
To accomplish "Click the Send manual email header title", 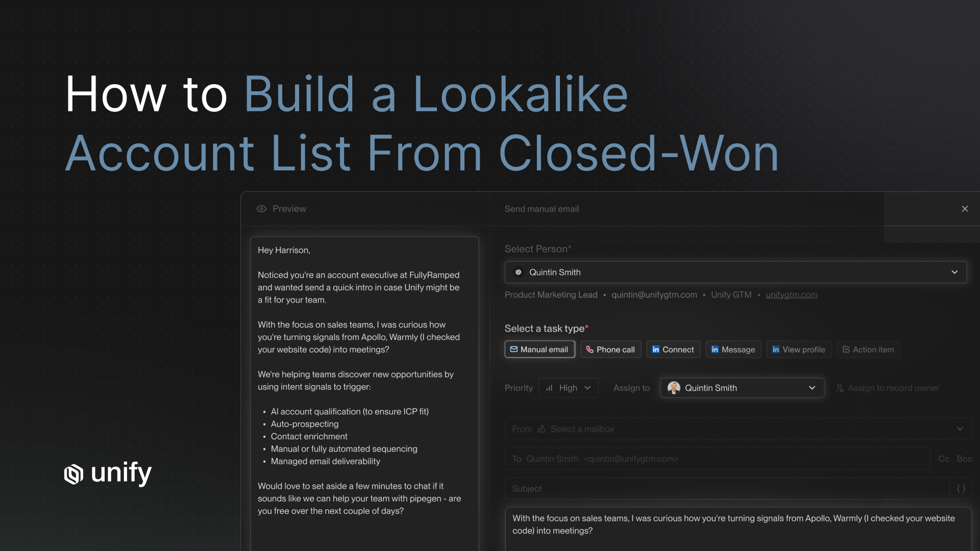I will coord(542,209).
